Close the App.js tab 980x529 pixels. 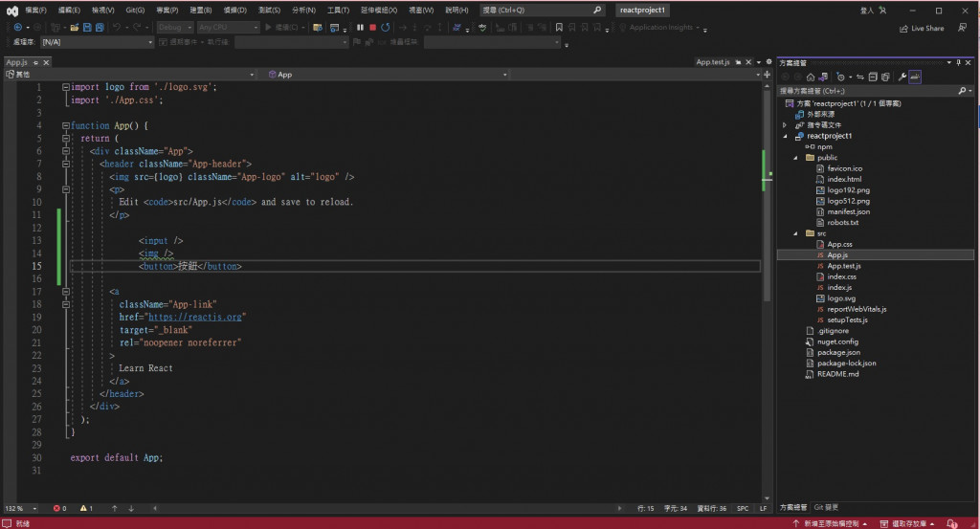[x=46, y=62]
